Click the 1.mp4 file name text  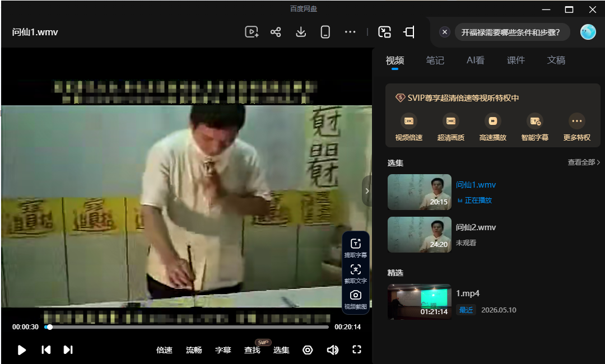tap(468, 293)
